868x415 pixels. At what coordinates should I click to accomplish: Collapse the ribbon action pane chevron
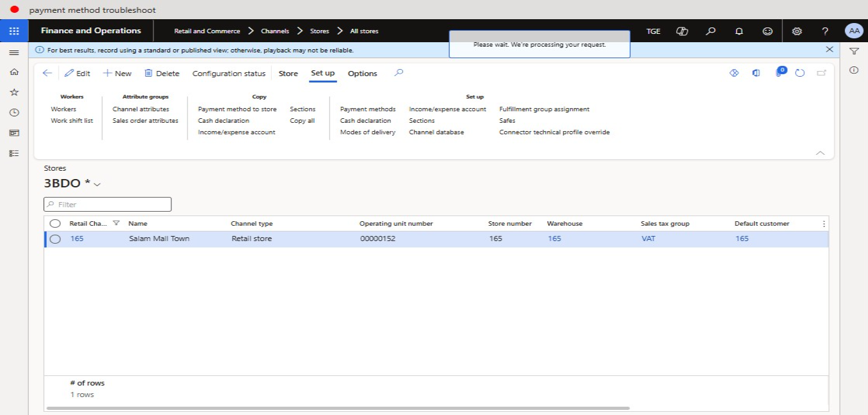click(x=820, y=153)
